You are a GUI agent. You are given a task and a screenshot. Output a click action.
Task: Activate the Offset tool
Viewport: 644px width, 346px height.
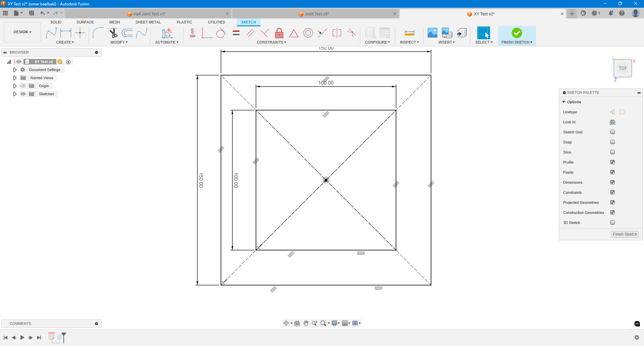pos(127,33)
